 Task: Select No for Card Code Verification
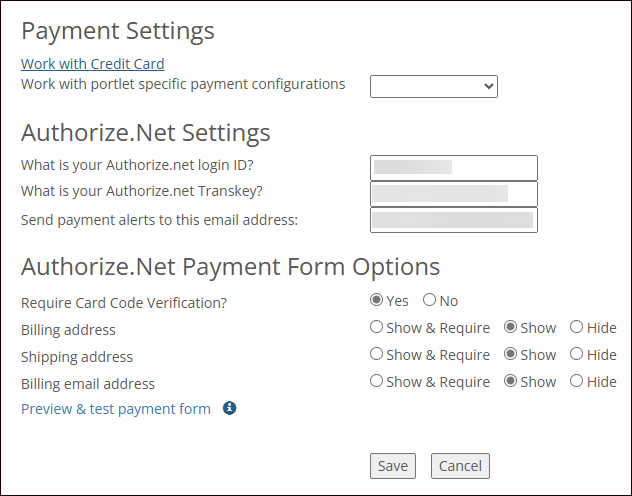pyautogui.click(x=429, y=300)
